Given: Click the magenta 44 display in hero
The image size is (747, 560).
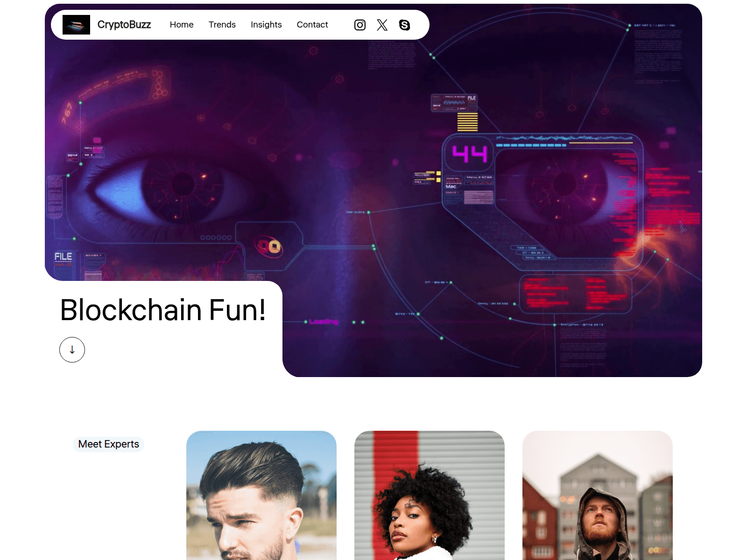Looking at the screenshot, I should pyautogui.click(x=470, y=154).
